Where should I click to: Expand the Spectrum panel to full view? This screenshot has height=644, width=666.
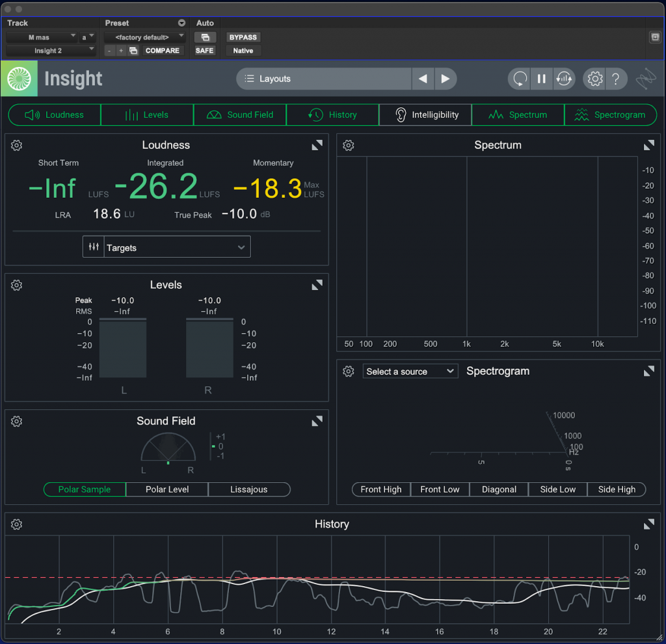point(648,145)
